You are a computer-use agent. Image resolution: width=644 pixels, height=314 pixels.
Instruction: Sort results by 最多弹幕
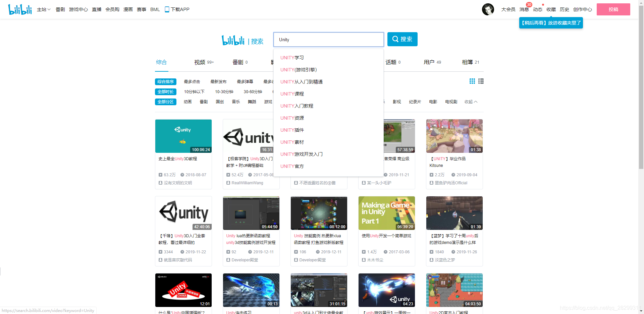(x=245, y=82)
